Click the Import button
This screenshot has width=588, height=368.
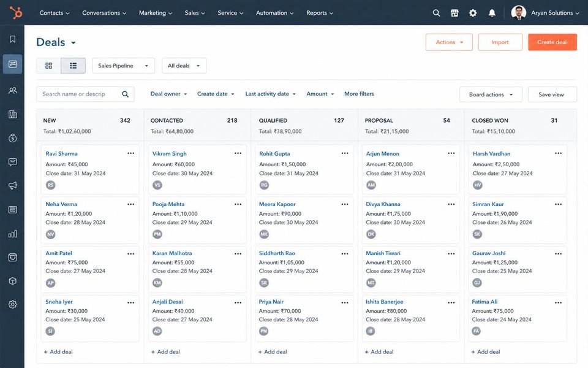(500, 42)
